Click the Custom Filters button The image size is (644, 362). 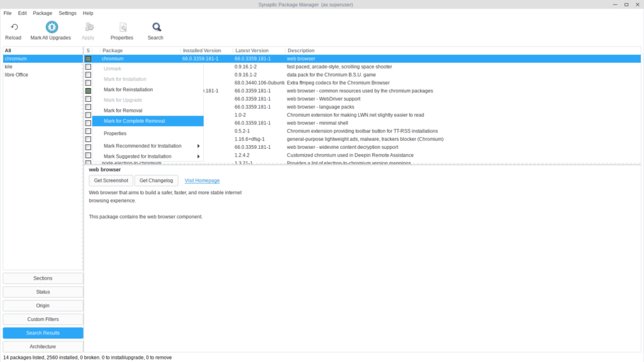(43, 319)
